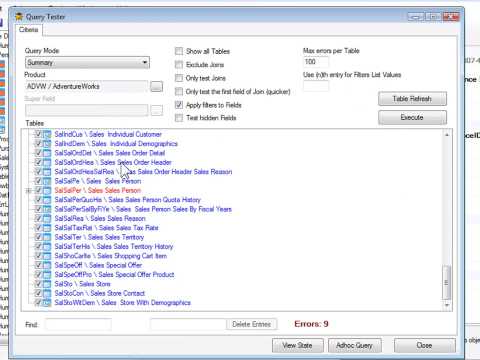Click the table icon on SalSpeOffPro row
480x360 pixels.
(48, 274)
